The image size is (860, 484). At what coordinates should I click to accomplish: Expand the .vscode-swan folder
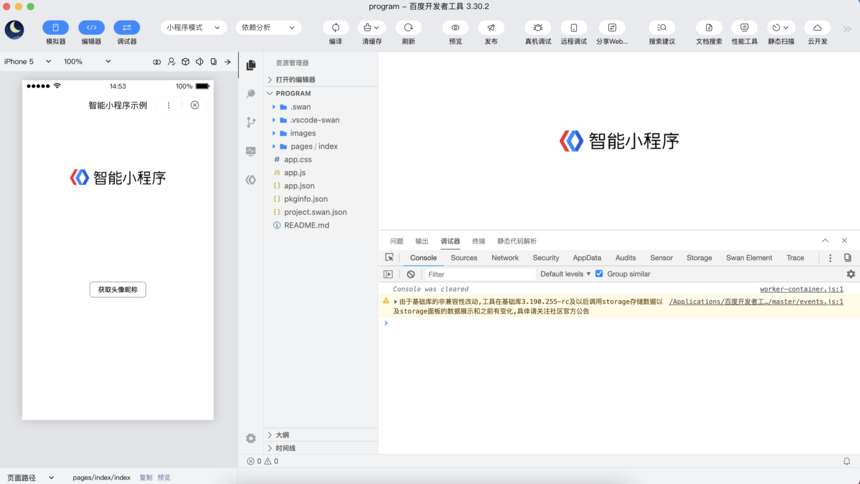point(321,120)
